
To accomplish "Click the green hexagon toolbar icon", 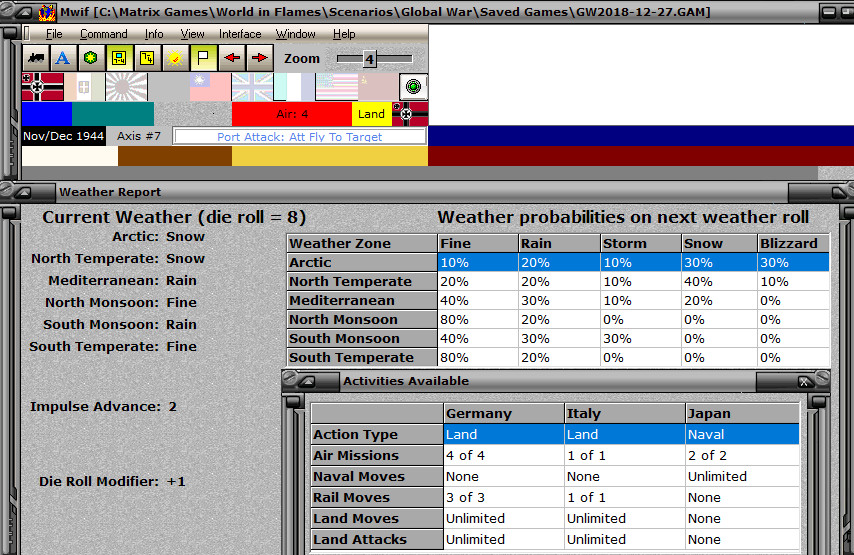I will pyautogui.click(x=91, y=58).
